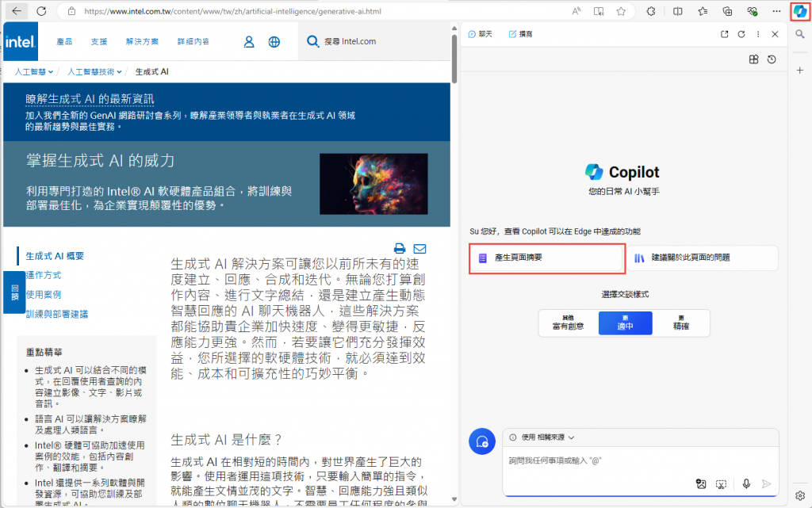Select the 精確 conversation style

681,323
